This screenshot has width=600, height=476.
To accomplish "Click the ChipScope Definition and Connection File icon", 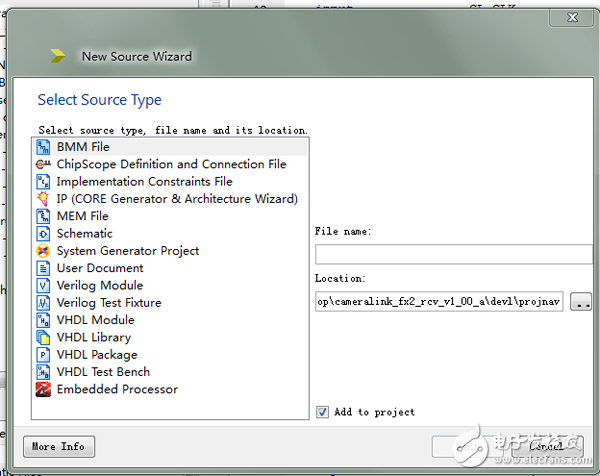I will [x=43, y=164].
